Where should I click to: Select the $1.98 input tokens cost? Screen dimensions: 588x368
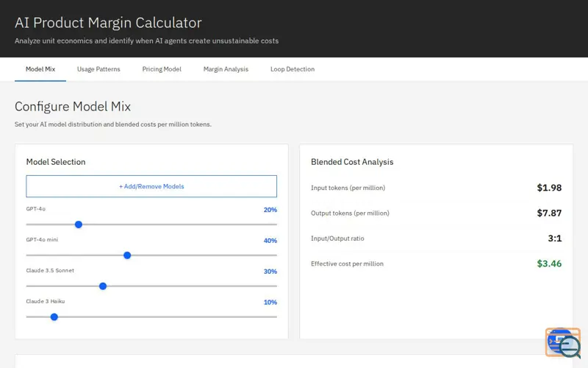click(549, 188)
